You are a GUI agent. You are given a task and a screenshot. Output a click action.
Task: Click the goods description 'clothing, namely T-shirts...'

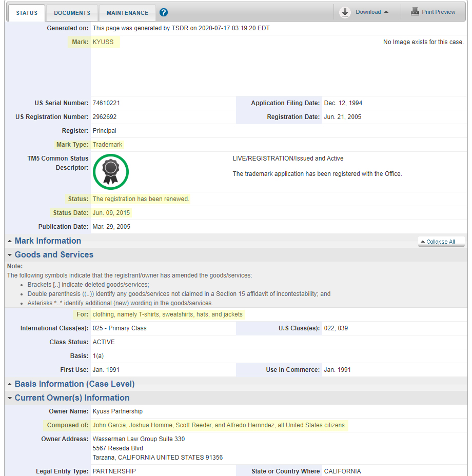point(167,314)
